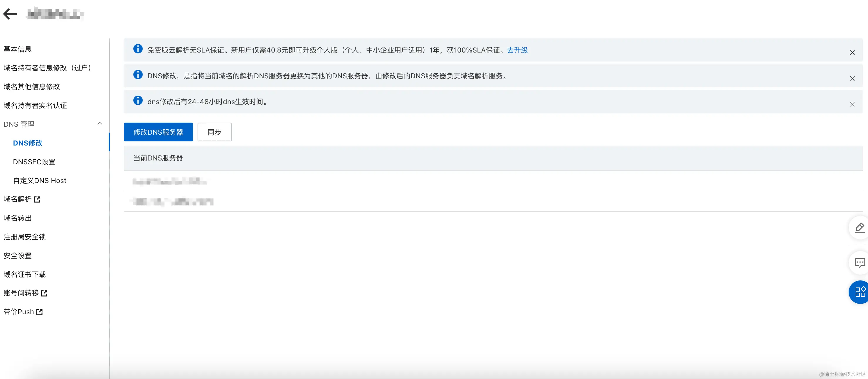
Task: Open the feedback pencil floating icon
Action: (x=859, y=228)
